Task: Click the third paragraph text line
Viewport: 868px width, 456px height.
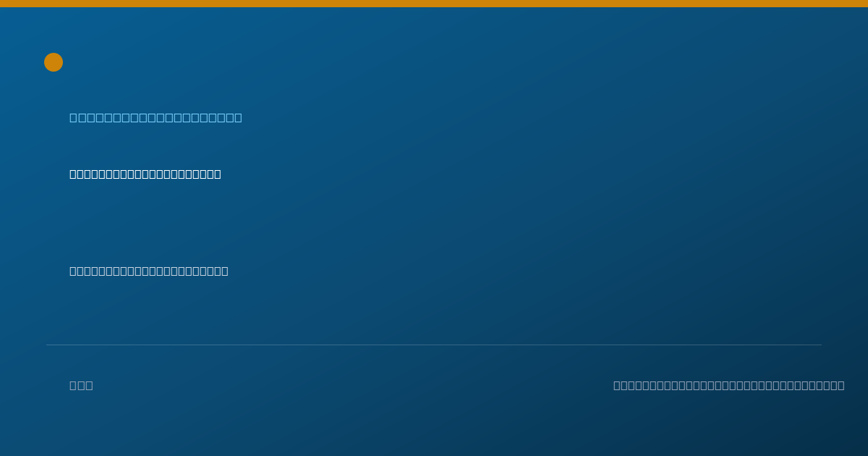Action: 149,271
